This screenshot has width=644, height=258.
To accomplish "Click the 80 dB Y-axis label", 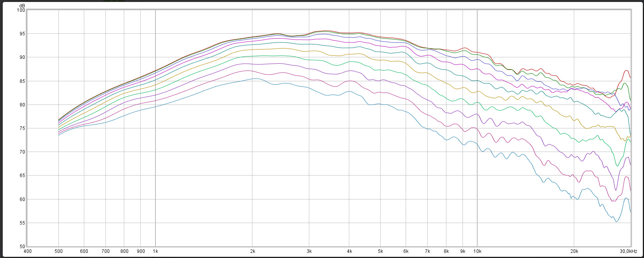I will click(x=22, y=105).
